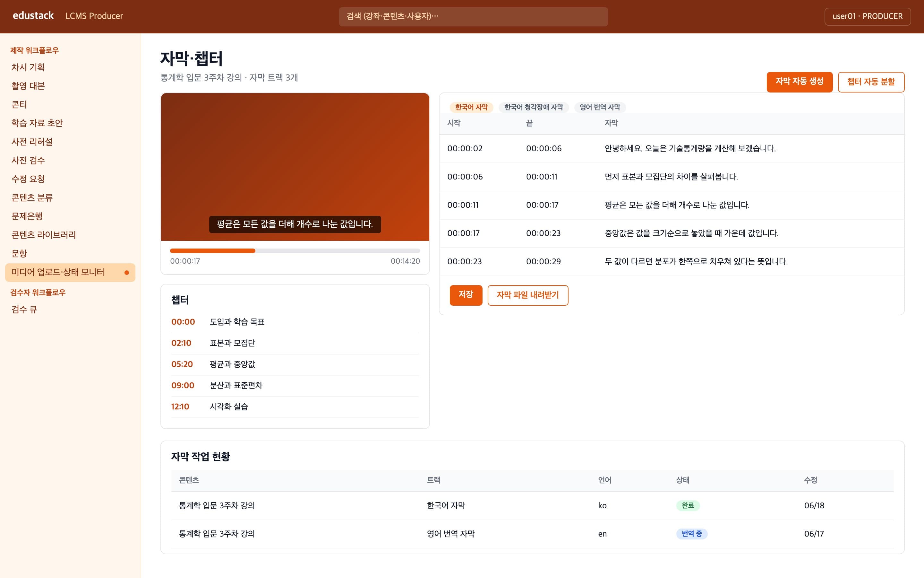Jump to chapter 12:10 시각화 실습

click(295, 407)
